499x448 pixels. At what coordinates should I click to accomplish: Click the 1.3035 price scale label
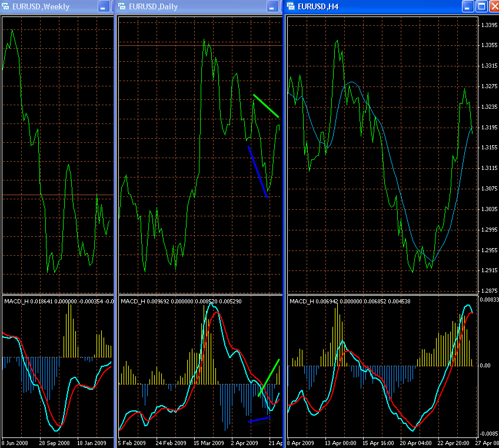[490, 209]
